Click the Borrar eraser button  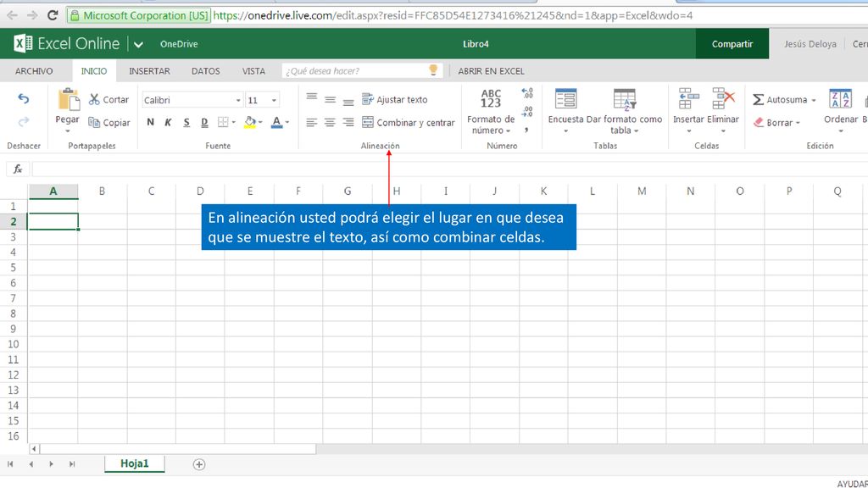(776, 122)
